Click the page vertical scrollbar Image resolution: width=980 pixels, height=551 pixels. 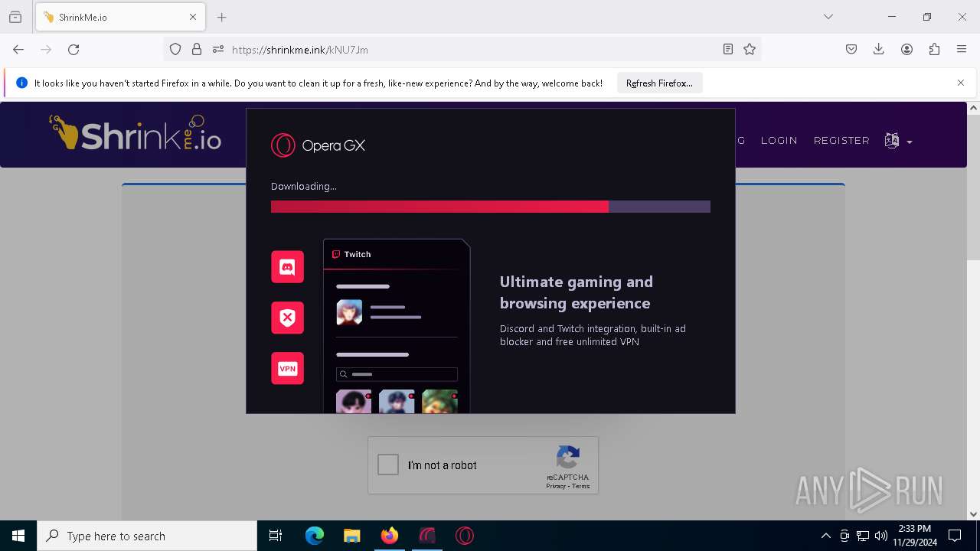[x=974, y=311]
